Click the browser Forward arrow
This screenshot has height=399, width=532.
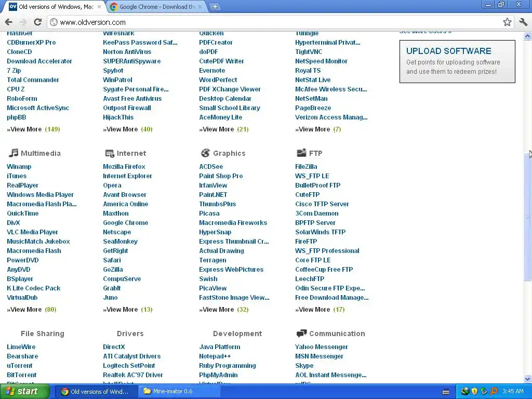tap(23, 22)
